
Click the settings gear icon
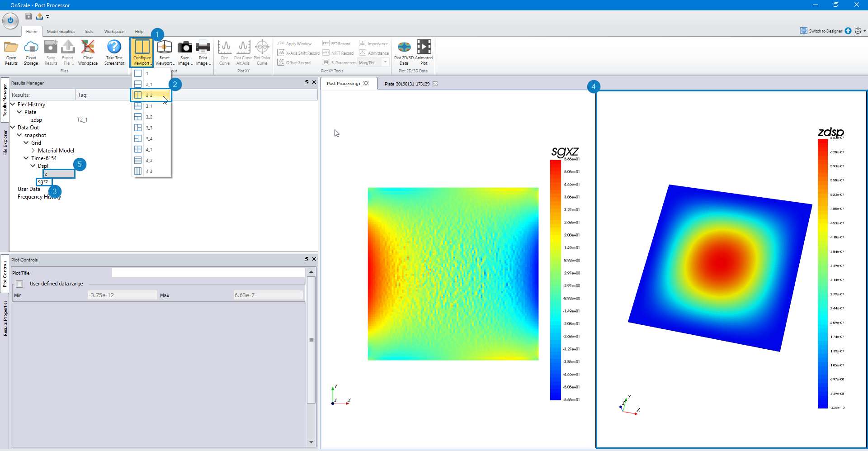858,31
